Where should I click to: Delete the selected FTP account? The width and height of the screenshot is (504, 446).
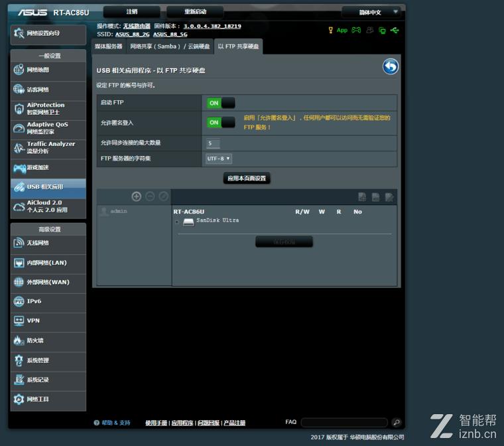[150, 196]
